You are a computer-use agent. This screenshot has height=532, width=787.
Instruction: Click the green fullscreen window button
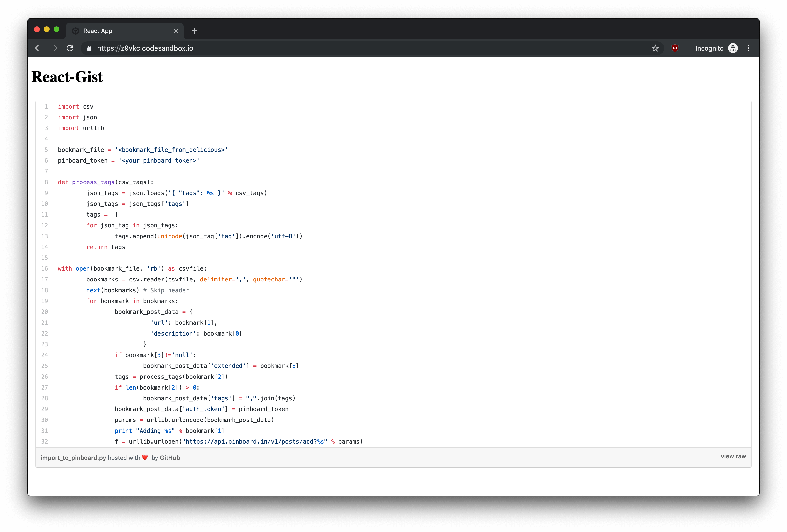(x=56, y=29)
